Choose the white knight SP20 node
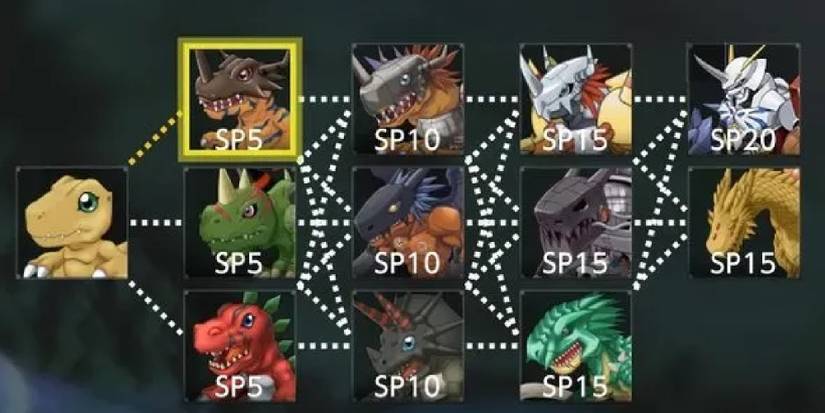Viewport: 825px width, 413px height. [744, 99]
